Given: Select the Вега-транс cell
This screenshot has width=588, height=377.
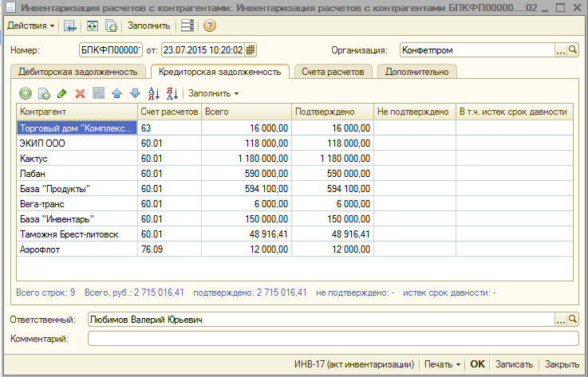Looking at the screenshot, I should tap(77, 204).
